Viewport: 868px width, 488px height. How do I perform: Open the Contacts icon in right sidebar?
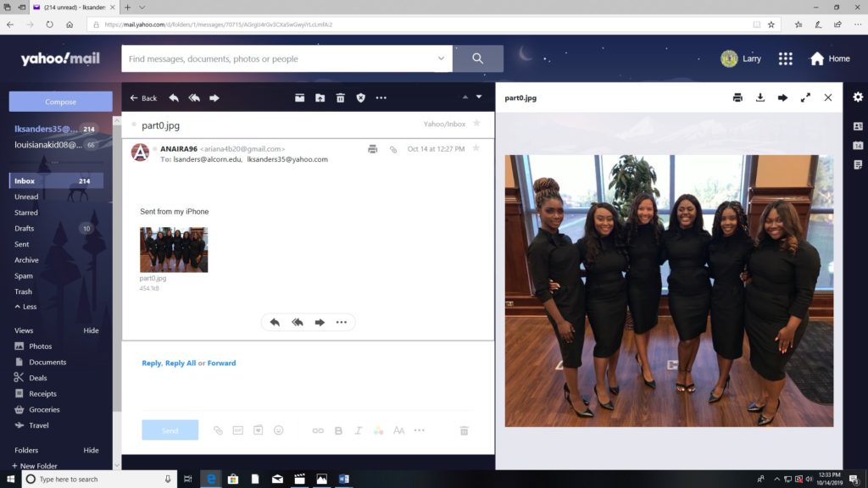click(x=858, y=126)
